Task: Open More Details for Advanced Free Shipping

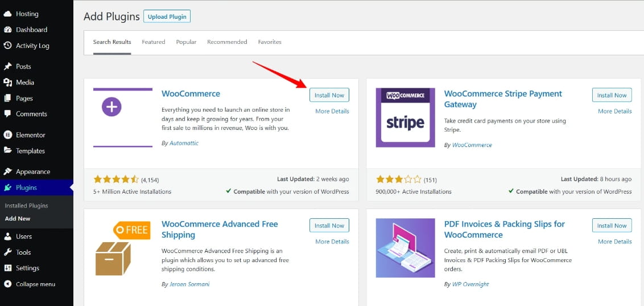Action: pyautogui.click(x=332, y=242)
